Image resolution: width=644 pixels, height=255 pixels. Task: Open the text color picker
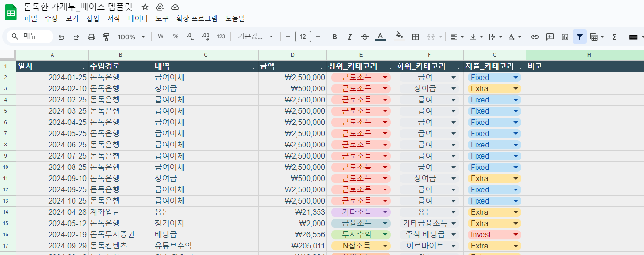380,37
